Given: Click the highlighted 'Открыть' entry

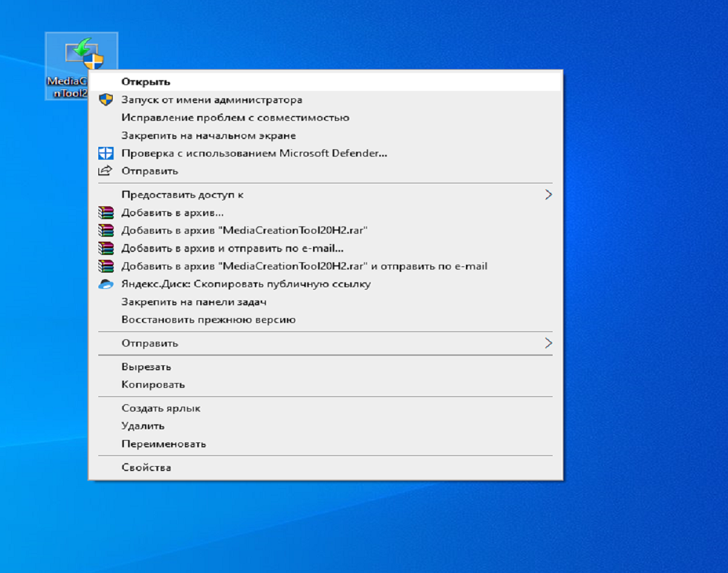Looking at the screenshot, I should (146, 81).
